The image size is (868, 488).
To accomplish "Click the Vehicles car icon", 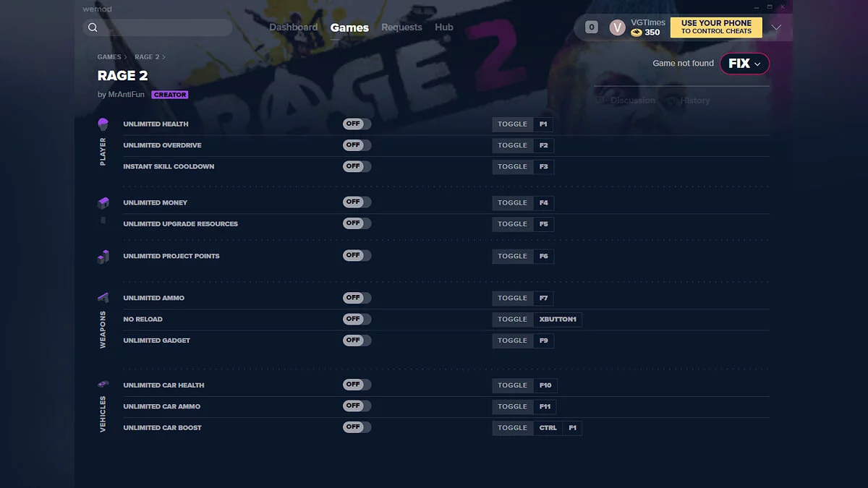I will coord(102,384).
